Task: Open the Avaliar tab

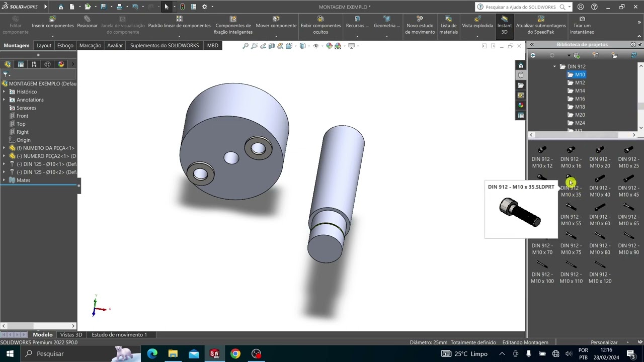Action: coord(115,45)
